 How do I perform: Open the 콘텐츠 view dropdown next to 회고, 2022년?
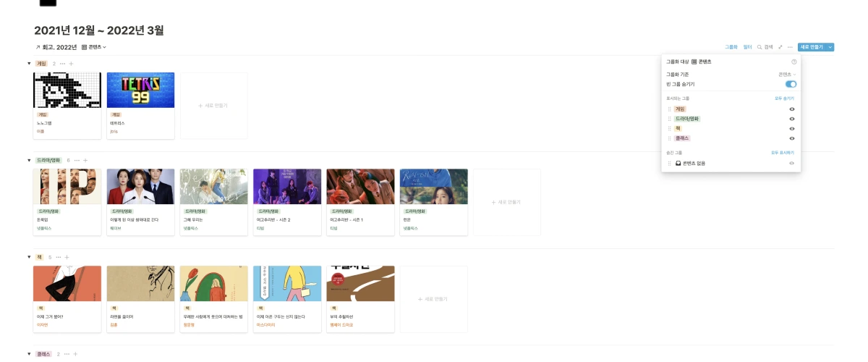[94, 47]
